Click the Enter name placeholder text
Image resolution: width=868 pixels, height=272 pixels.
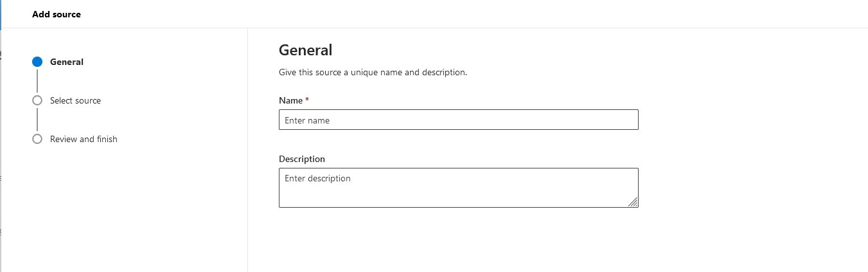pyautogui.click(x=307, y=120)
